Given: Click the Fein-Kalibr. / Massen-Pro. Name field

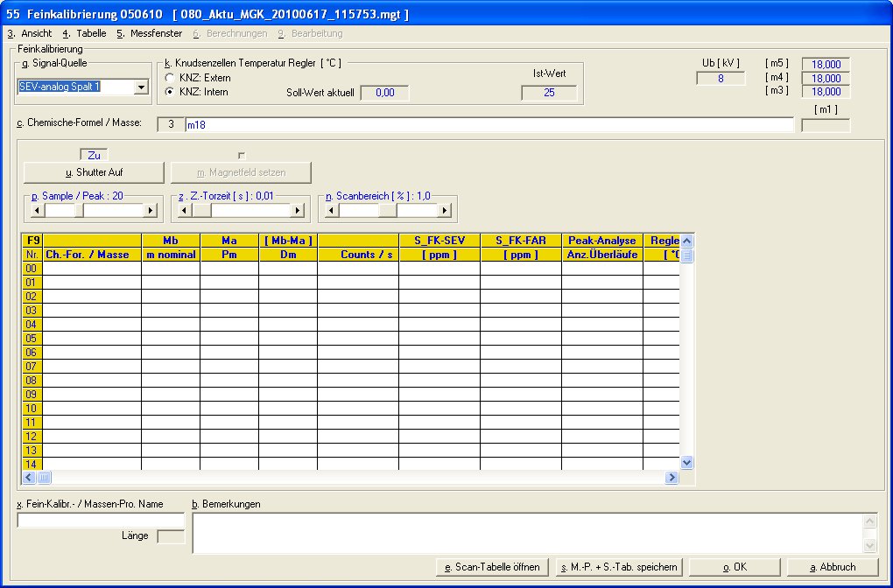Looking at the screenshot, I should pos(102,521).
